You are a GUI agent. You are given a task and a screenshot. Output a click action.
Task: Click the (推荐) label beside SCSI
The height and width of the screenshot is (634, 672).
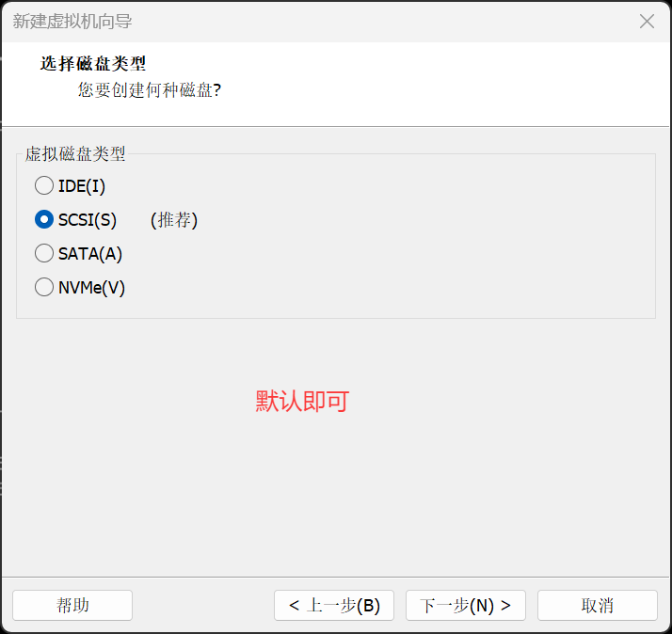click(174, 220)
